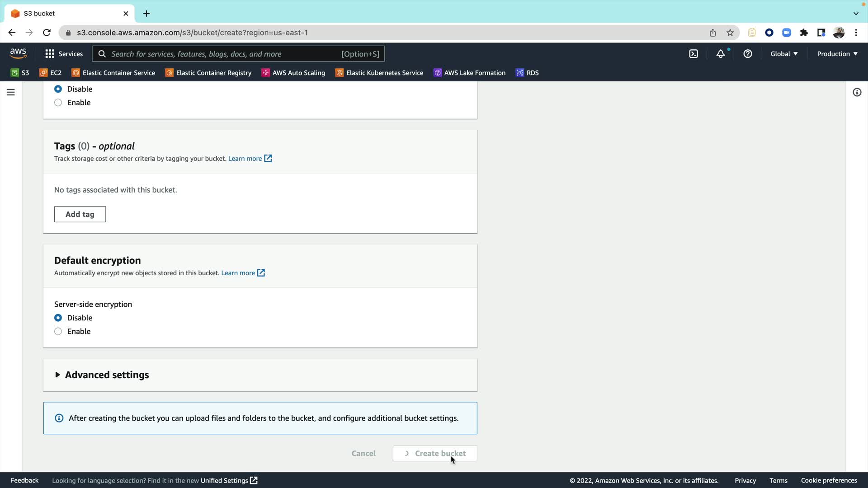Open EC2 shortcut in favorites bar
This screenshot has height=488, width=868.
(x=50, y=73)
